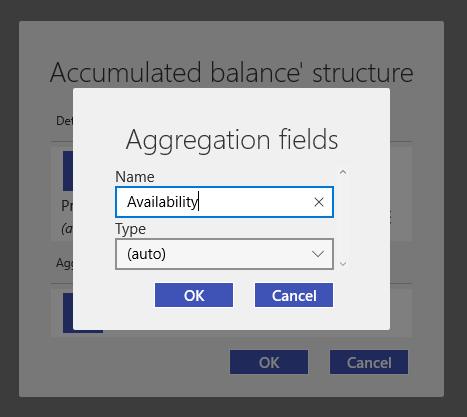Click the Type label above the dropdown
This screenshot has height=417, width=467.
tap(130, 229)
